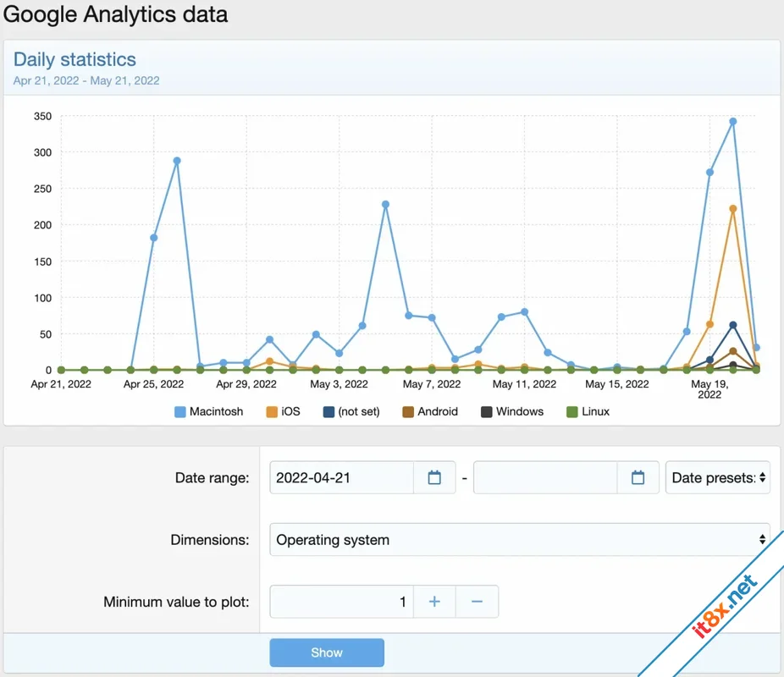Screen dimensions: 784x677
Task: Click the 'Google Analytics data' title
Action: (x=115, y=14)
